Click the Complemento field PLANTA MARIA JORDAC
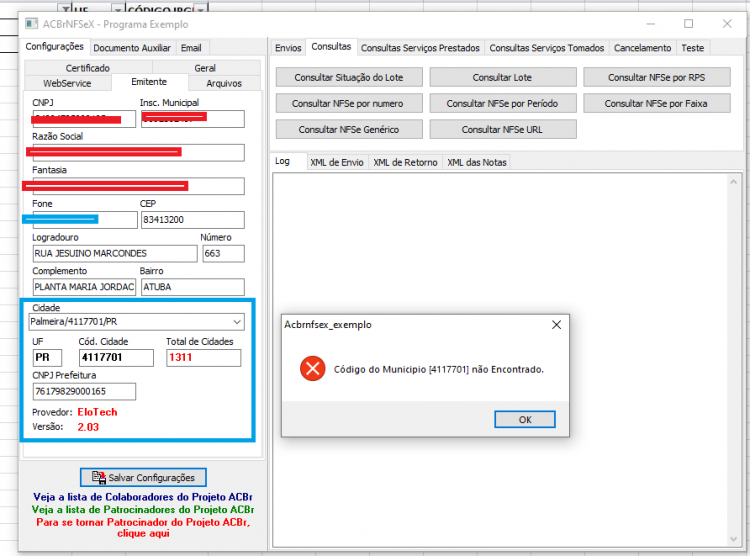Viewport: 750px width, 556px height. click(x=84, y=287)
